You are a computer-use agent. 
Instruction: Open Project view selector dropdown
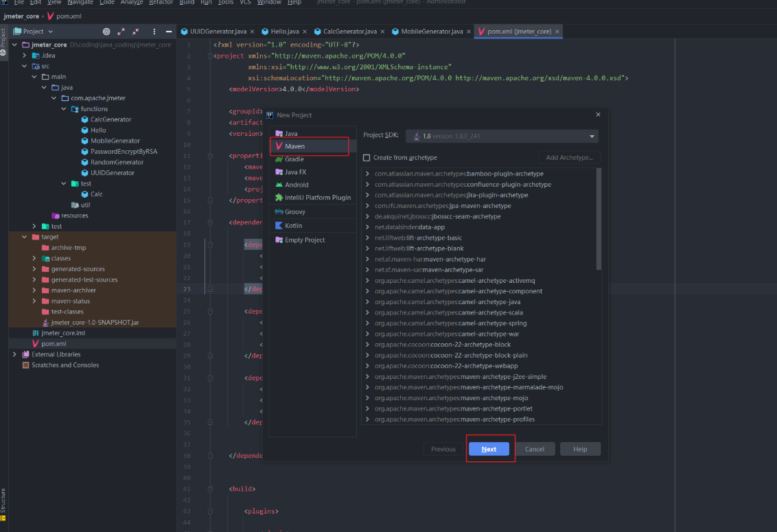[x=33, y=32]
